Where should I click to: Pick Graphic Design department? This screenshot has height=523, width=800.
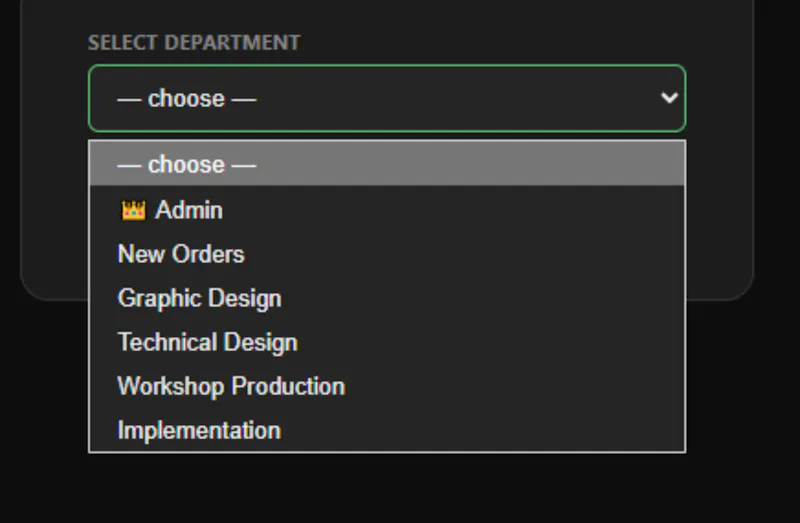(x=387, y=298)
